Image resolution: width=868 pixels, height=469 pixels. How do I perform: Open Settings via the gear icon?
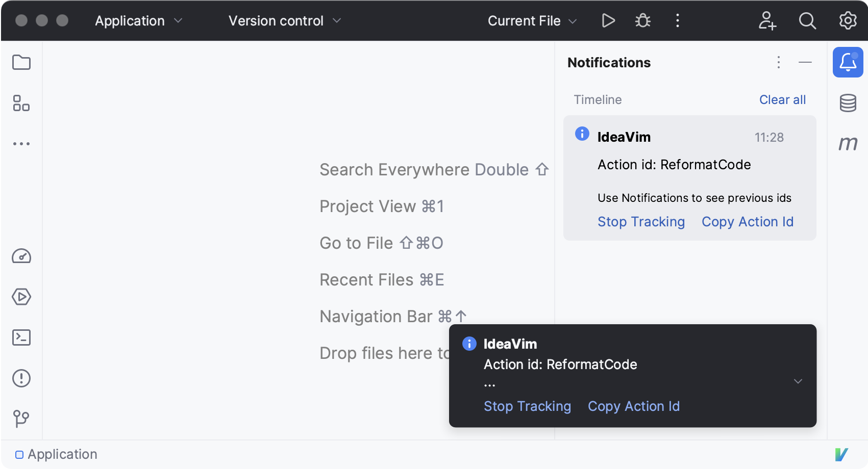848,21
